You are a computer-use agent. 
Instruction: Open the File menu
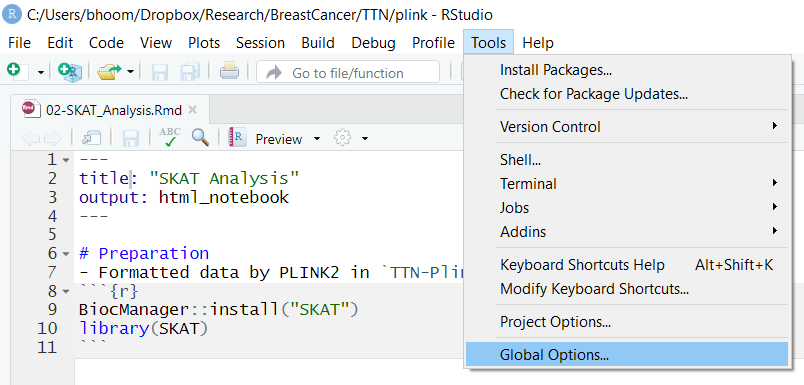point(19,43)
